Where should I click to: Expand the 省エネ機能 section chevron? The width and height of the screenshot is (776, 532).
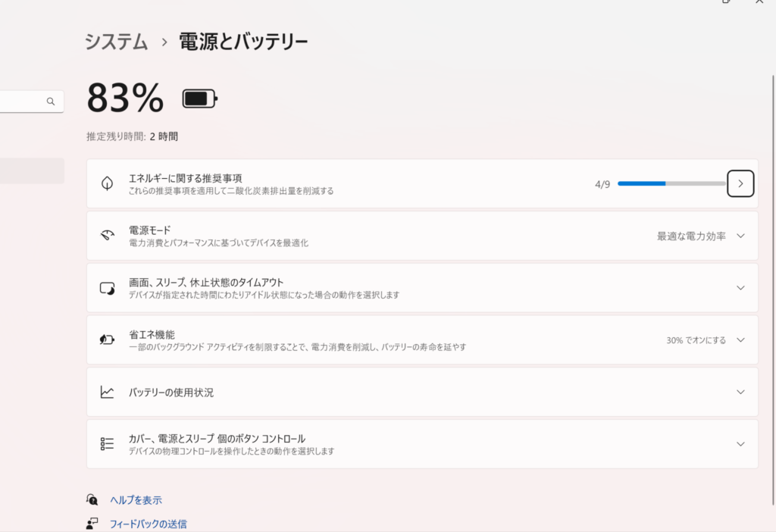point(740,340)
